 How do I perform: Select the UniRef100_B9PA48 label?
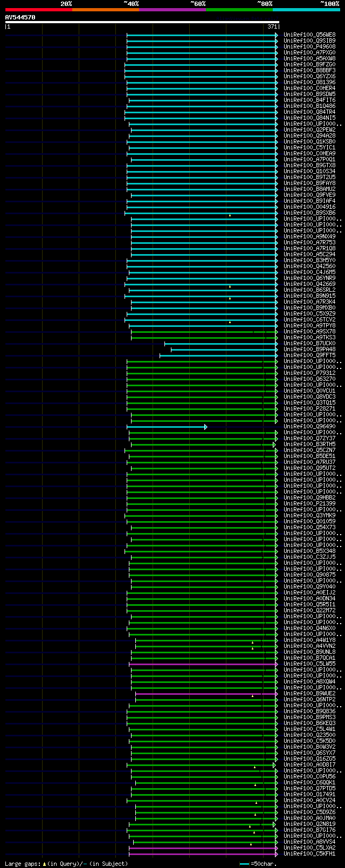[x=309, y=349]
